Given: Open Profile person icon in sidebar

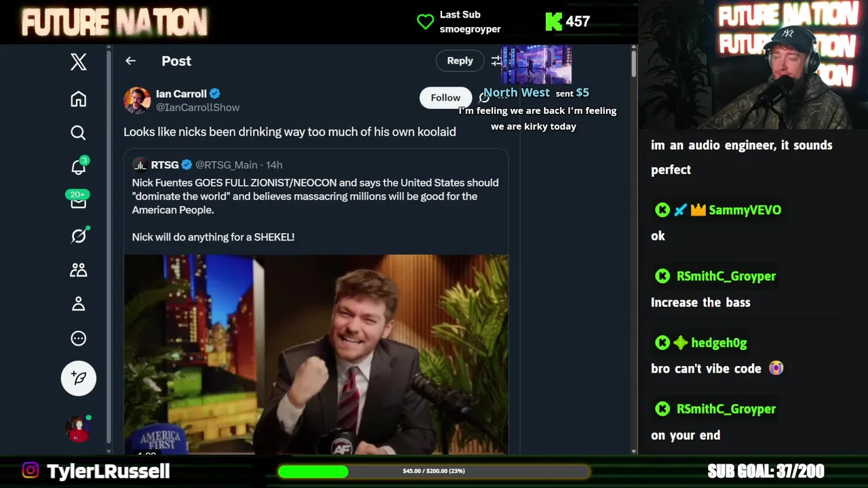Looking at the screenshot, I should (x=79, y=304).
